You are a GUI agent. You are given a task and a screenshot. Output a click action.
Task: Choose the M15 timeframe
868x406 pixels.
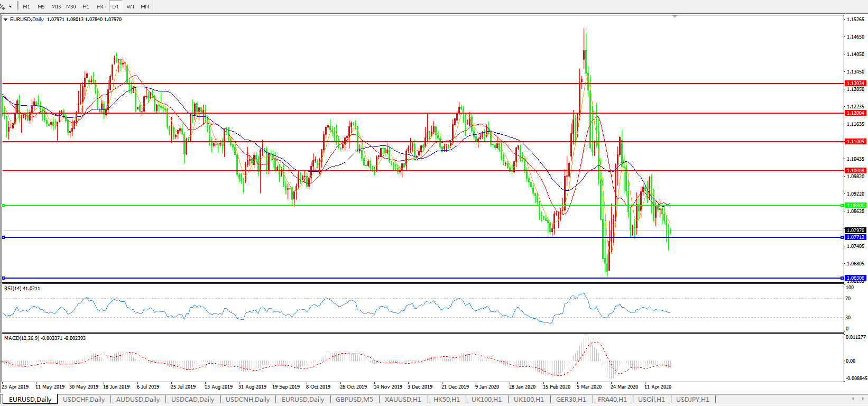point(56,7)
